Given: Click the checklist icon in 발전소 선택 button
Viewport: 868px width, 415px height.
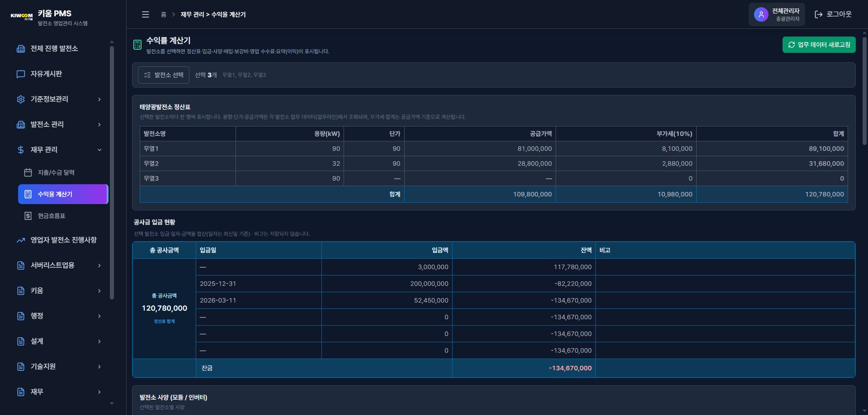Looking at the screenshot, I should click(x=147, y=75).
